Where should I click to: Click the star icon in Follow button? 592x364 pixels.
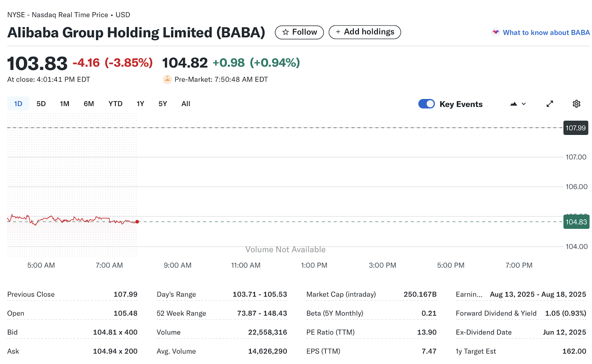click(x=285, y=32)
